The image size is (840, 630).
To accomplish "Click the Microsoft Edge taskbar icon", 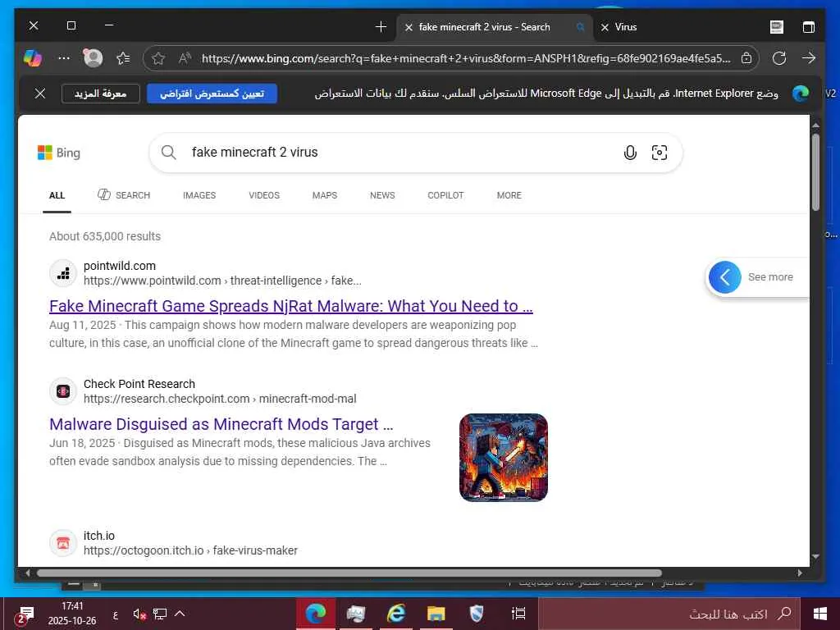I will [x=316, y=614].
